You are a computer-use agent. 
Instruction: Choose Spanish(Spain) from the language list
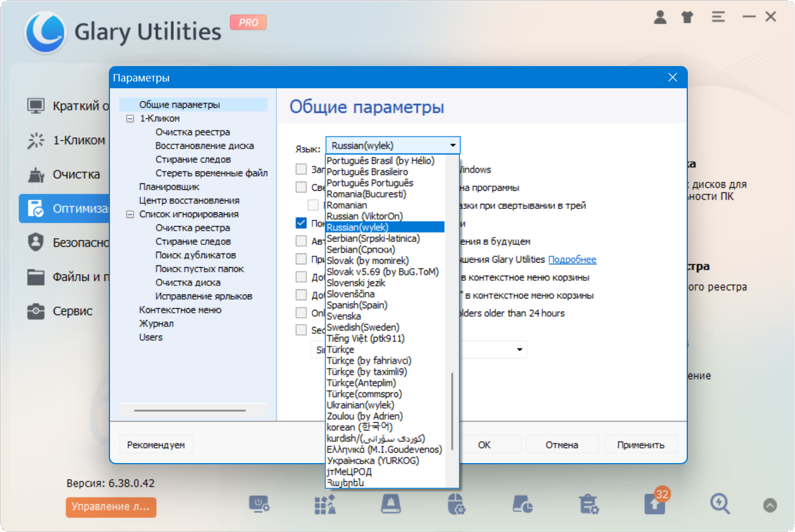[357, 305]
